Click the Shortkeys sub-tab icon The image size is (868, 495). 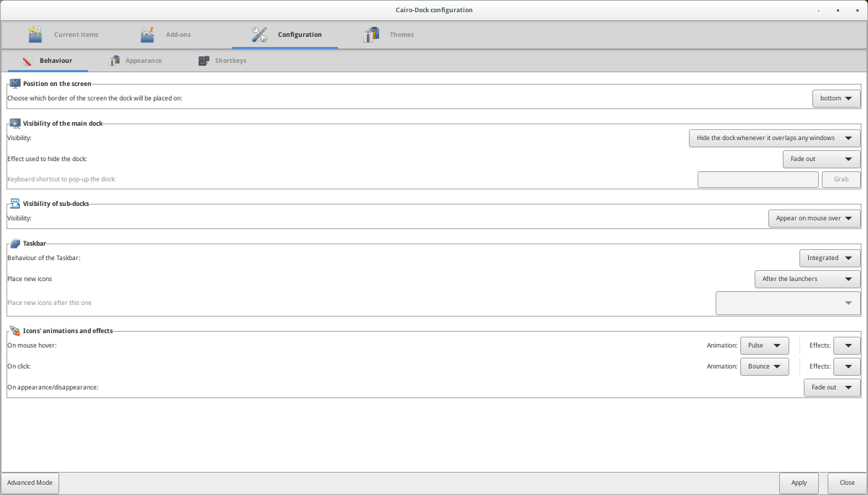click(x=203, y=61)
